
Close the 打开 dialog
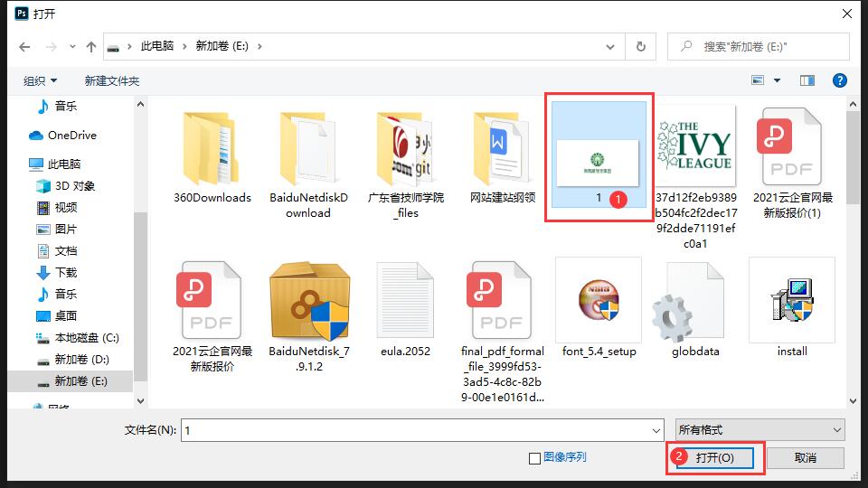click(847, 14)
